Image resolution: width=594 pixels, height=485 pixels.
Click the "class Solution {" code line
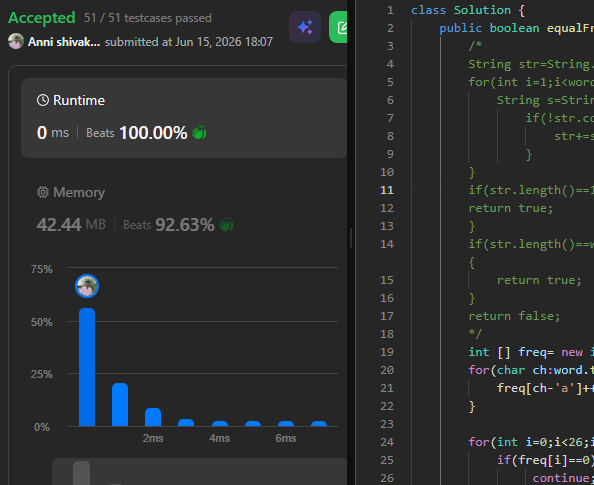(468, 10)
